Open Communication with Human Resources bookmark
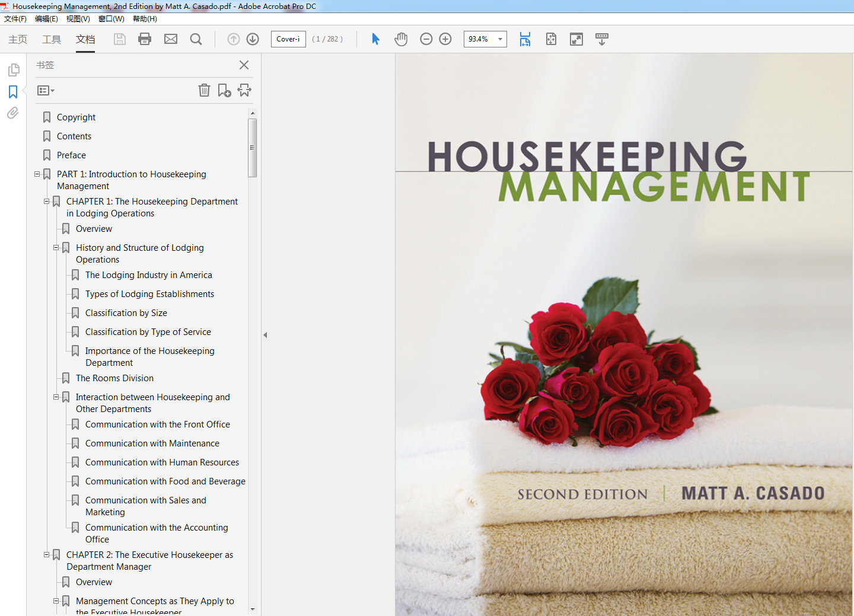The width and height of the screenshot is (854, 616). pos(162,462)
